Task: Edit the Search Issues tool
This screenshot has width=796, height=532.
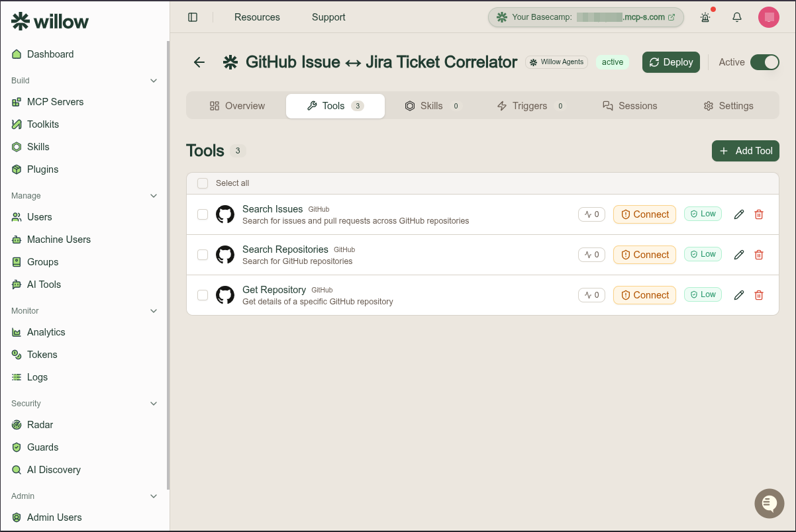Action: [x=739, y=214]
